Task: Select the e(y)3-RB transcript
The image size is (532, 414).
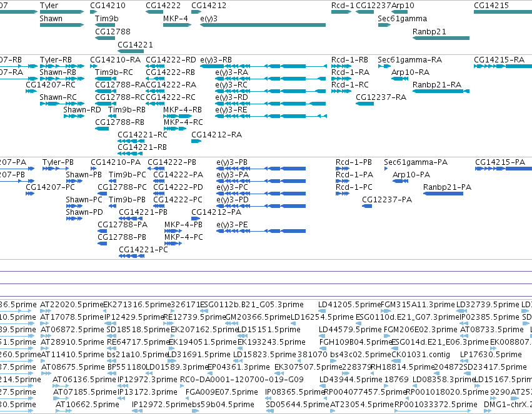Action: pos(263,66)
